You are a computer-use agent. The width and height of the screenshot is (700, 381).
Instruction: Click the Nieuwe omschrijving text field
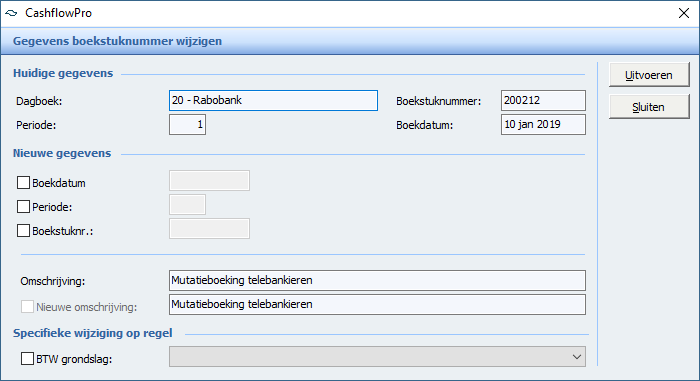[377, 305]
